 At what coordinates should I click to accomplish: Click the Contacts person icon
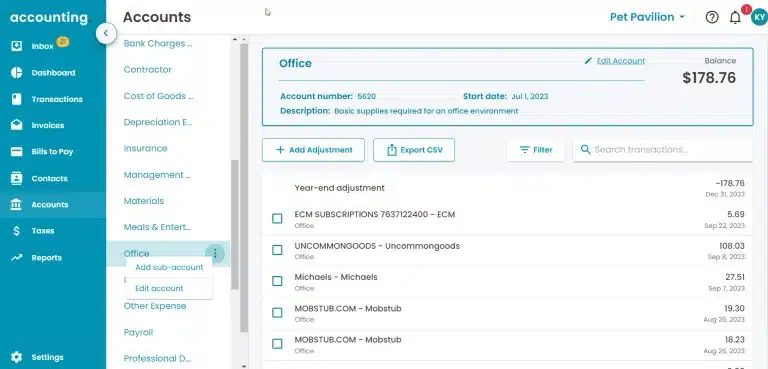(x=16, y=178)
